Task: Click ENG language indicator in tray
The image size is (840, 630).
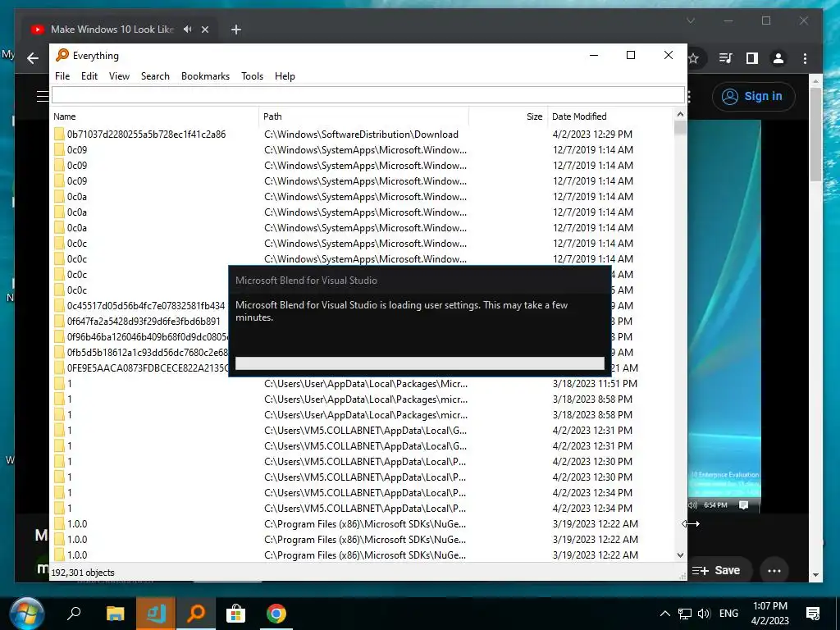Action: pyautogui.click(x=728, y=614)
